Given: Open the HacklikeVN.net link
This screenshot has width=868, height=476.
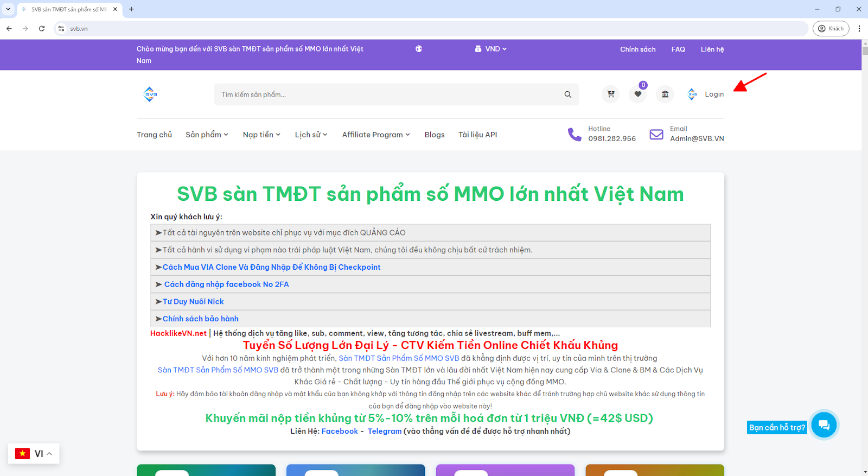Looking at the screenshot, I should (x=178, y=333).
